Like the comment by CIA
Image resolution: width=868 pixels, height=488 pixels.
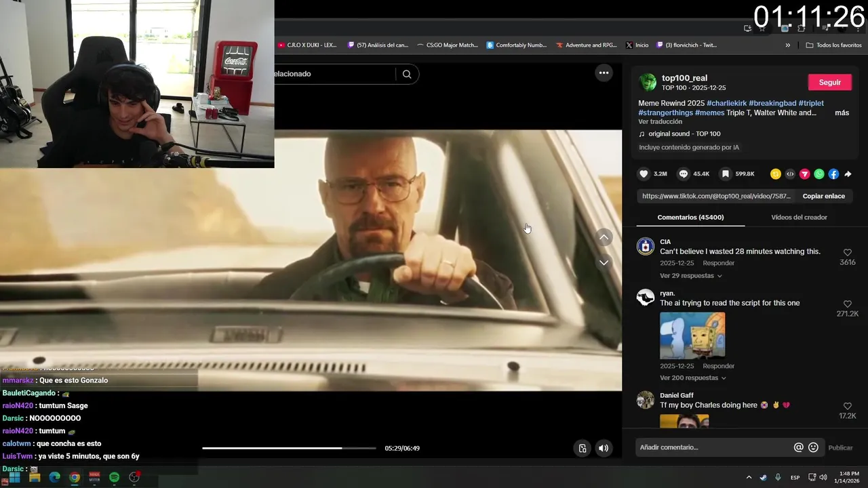(x=848, y=252)
